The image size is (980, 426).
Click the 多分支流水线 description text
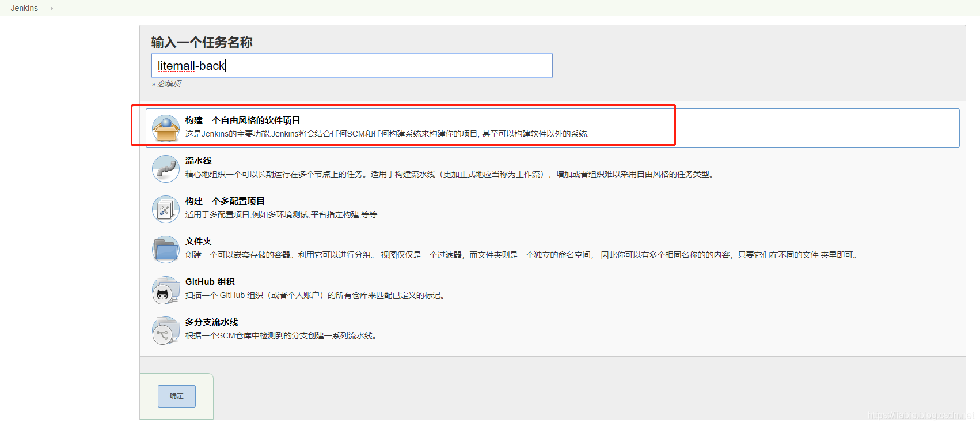282,335
